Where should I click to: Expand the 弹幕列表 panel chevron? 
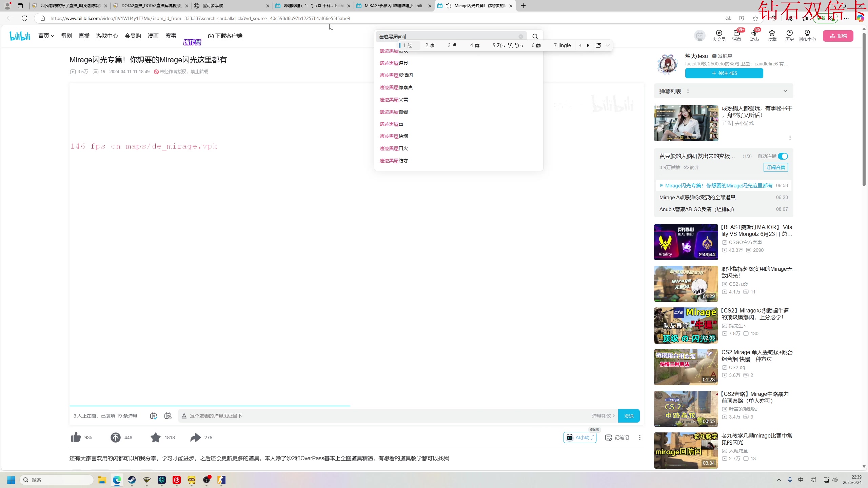(785, 91)
